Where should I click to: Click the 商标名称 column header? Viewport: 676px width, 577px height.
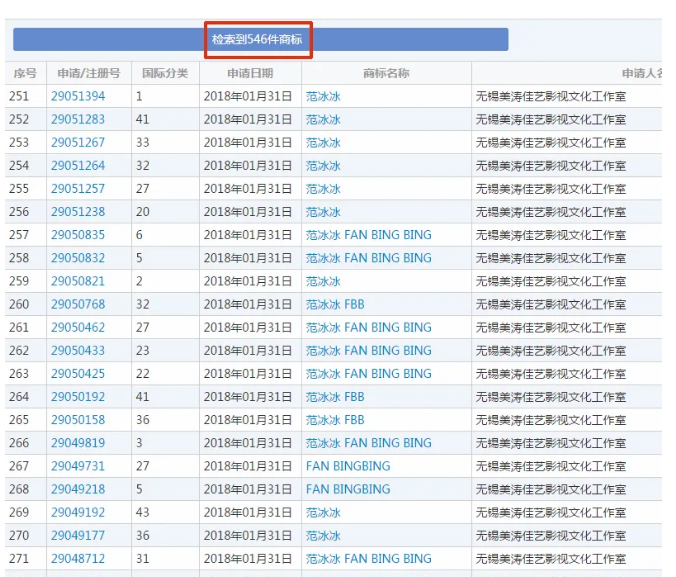[x=385, y=74]
